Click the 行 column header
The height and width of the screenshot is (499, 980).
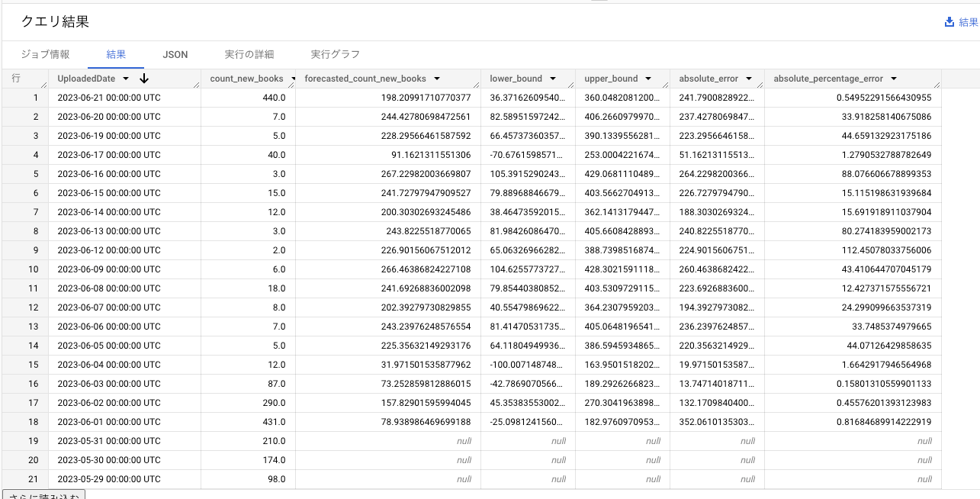pos(16,79)
